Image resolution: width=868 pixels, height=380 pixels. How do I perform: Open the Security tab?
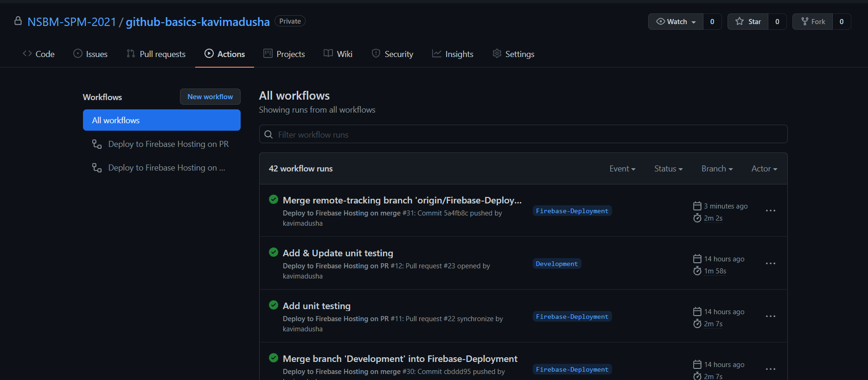(392, 54)
